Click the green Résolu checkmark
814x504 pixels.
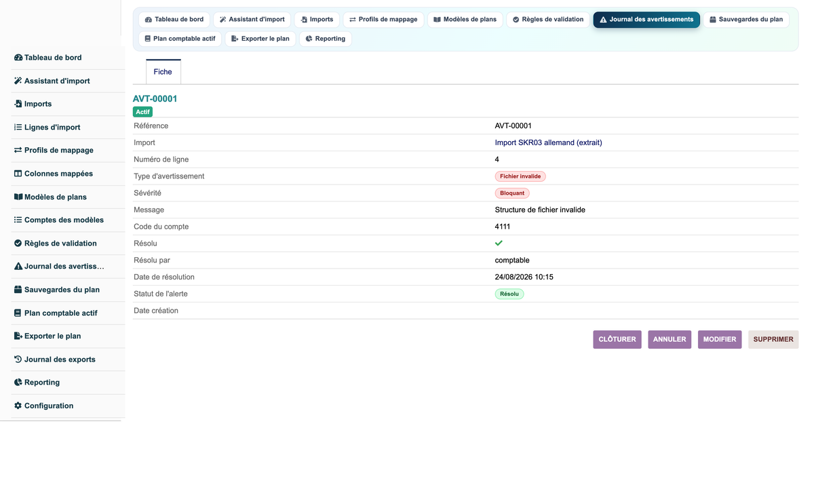[499, 243]
